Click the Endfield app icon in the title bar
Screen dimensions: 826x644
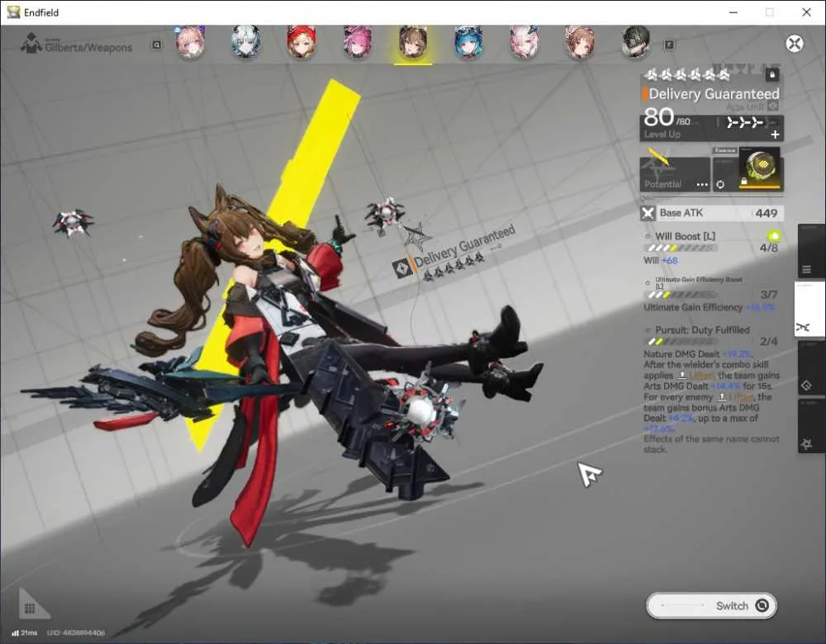(x=13, y=12)
